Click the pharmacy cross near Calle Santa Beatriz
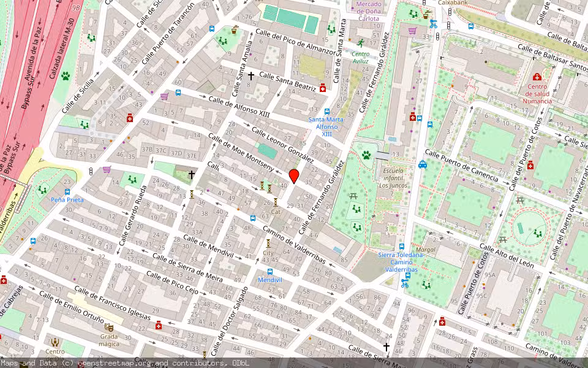 (323, 88)
